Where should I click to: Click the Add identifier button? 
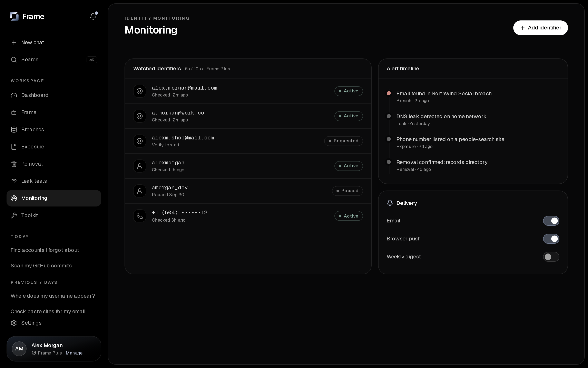click(540, 28)
